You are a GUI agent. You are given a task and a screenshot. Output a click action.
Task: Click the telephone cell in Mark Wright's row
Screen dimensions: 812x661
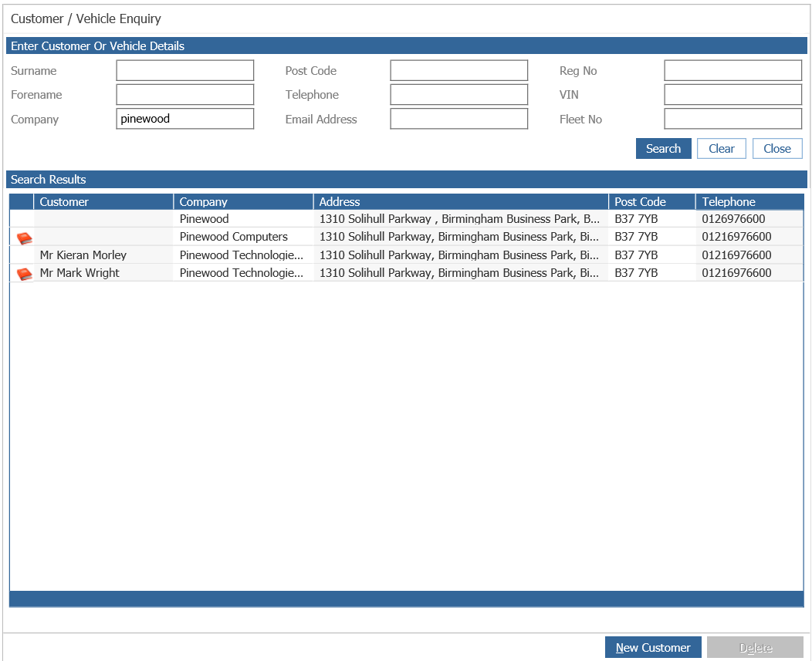pos(749,273)
